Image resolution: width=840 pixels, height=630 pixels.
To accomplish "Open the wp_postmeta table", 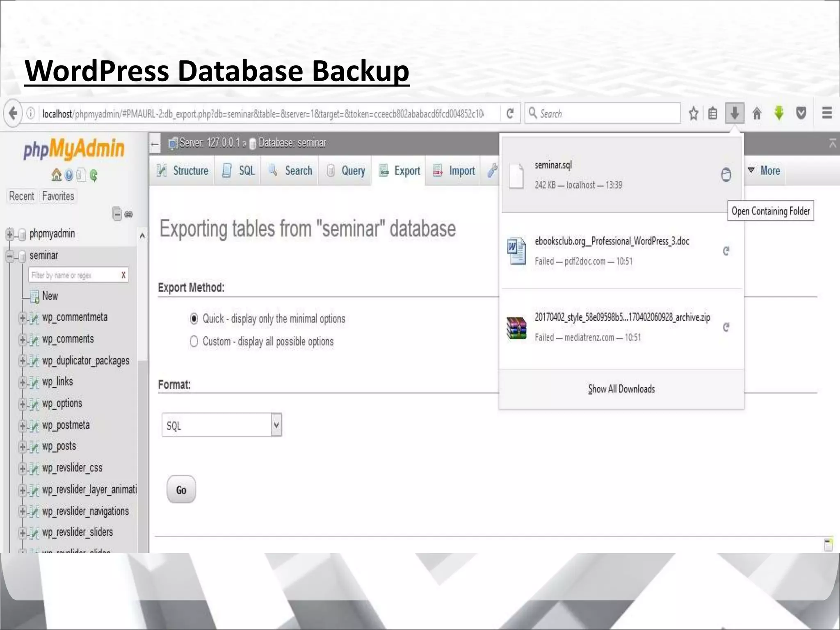I will coord(66,425).
